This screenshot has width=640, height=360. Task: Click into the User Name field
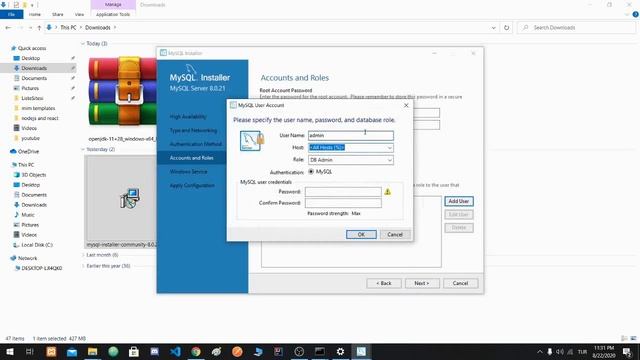[351, 136]
